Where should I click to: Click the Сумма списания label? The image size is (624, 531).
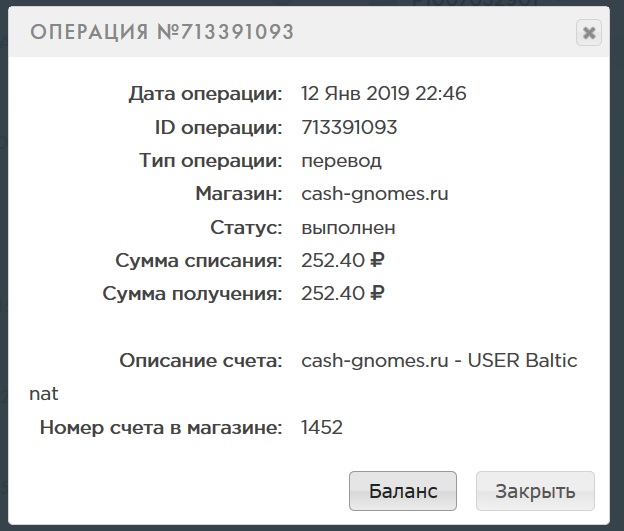click(x=199, y=261)
